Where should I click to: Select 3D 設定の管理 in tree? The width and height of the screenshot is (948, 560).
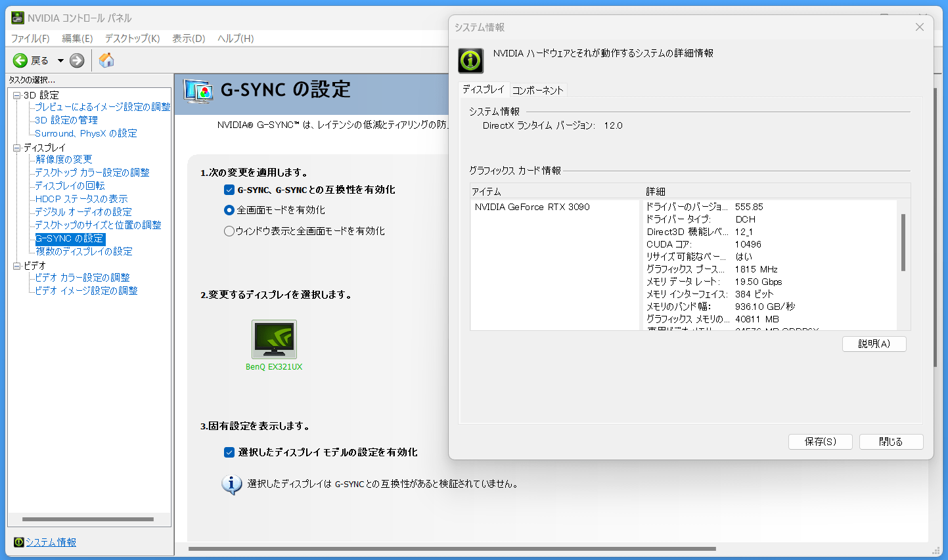66,120
